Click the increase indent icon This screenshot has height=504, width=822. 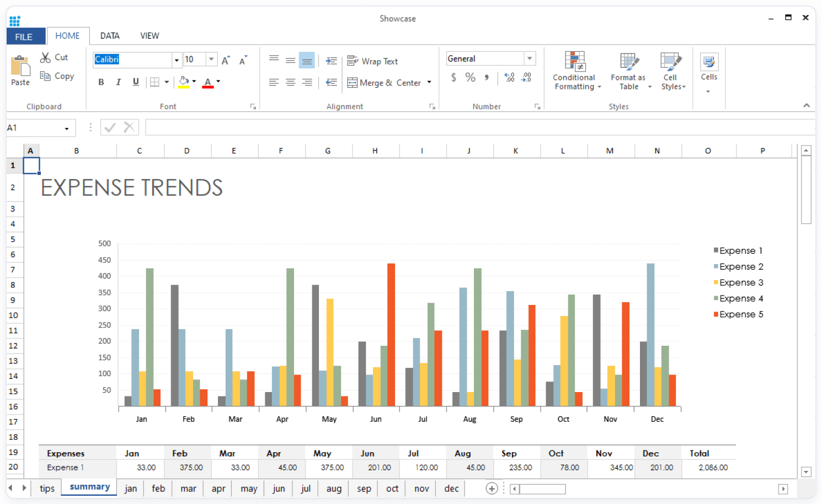point(331,61)
